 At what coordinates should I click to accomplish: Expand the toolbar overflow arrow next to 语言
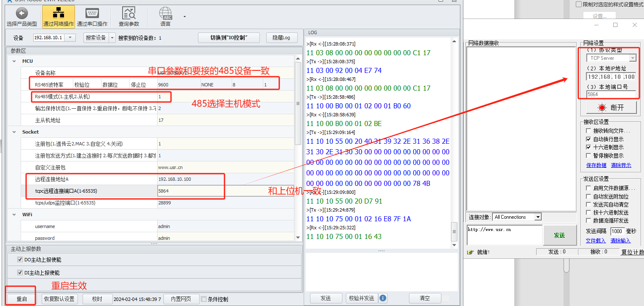[184, 17]
